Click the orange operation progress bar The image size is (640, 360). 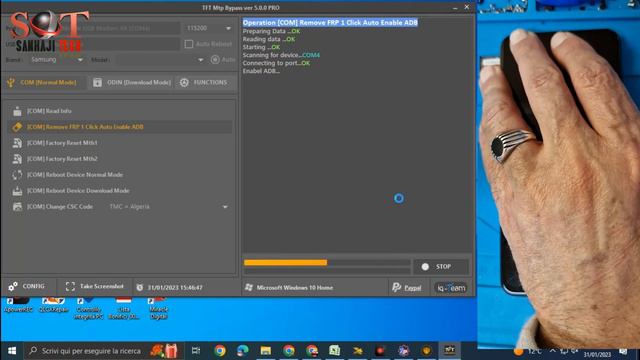pos(285,263)
